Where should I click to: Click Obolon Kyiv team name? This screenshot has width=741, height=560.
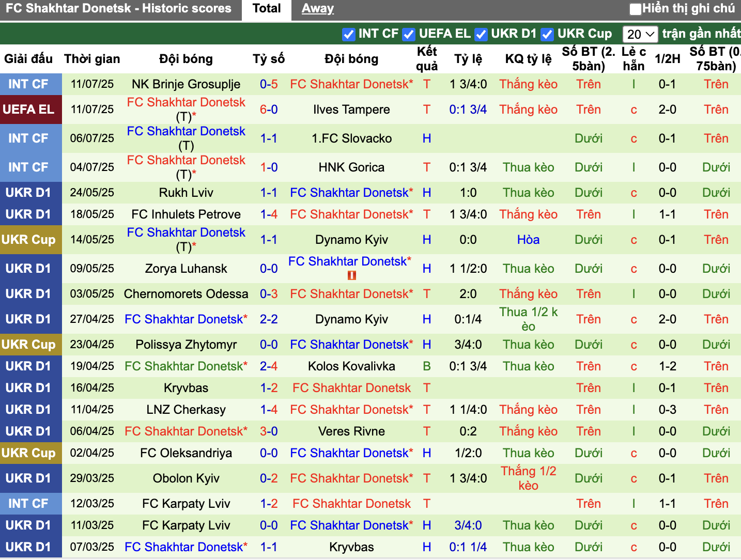tap(186, 478)
